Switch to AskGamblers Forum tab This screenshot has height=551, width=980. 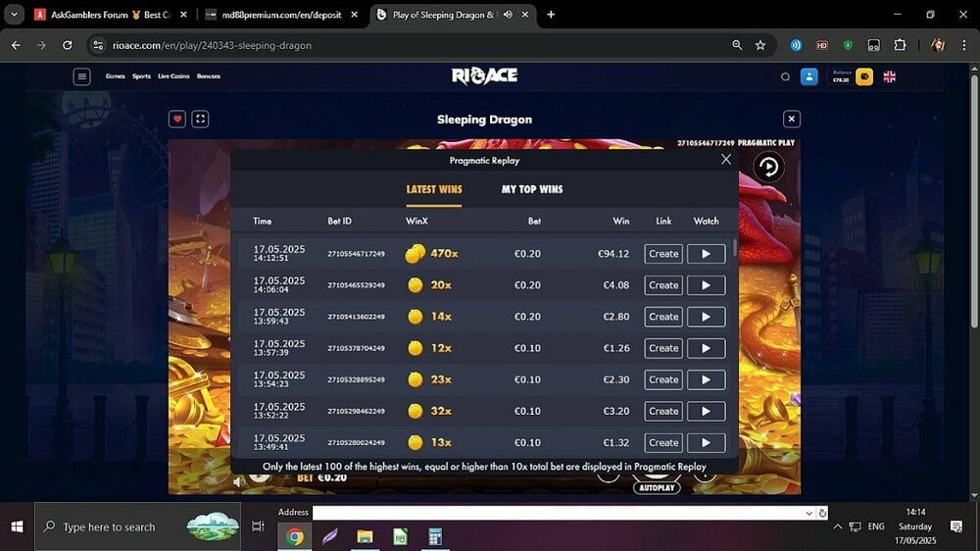tap(110, 15)
